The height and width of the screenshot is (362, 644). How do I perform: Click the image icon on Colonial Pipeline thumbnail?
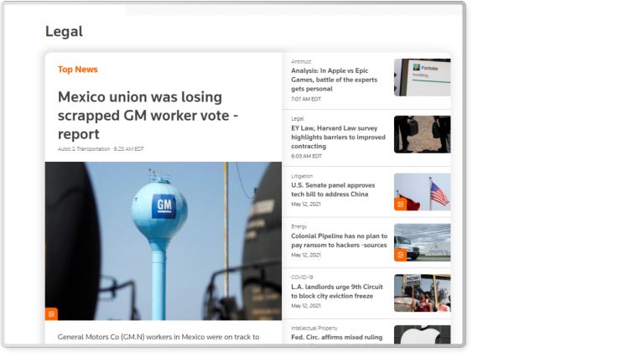click(401, 255)
